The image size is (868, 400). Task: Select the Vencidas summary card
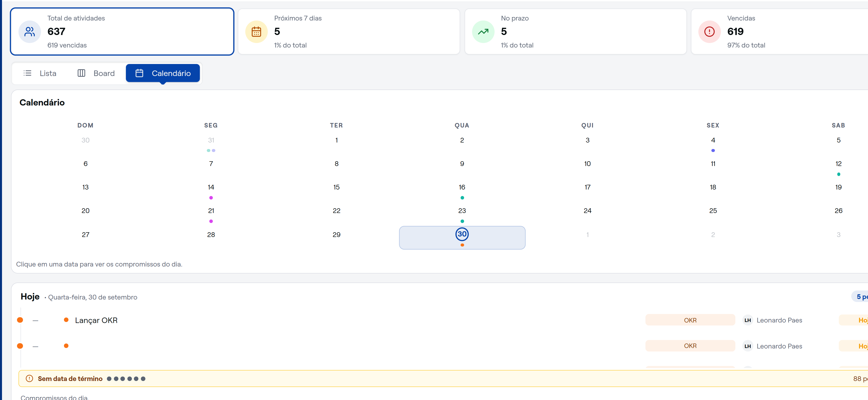[x=779, y=32]
